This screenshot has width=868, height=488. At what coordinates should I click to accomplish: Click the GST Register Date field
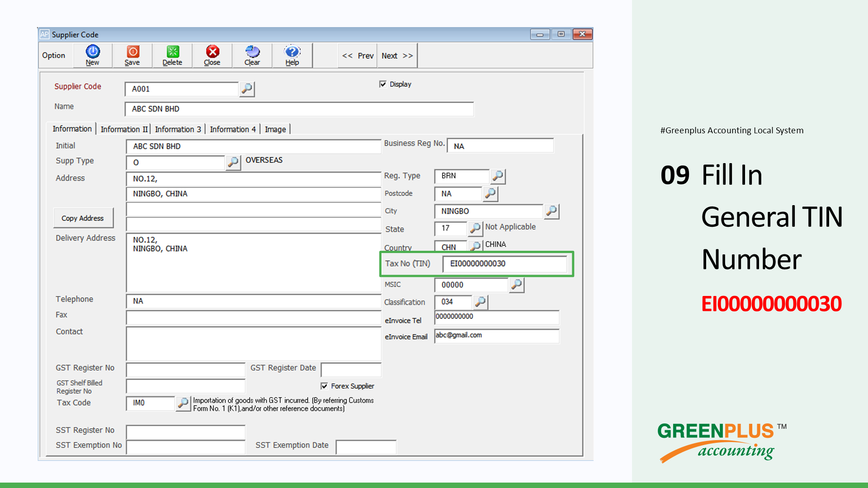coord(351,370)
